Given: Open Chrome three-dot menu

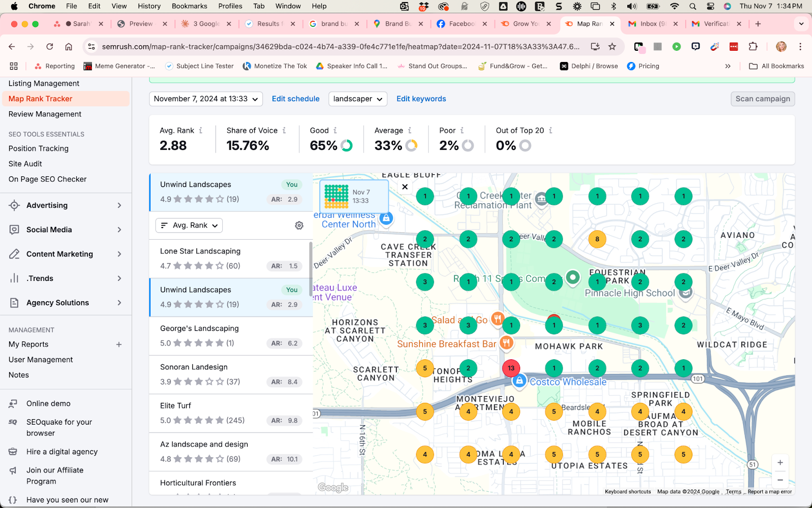Looking at the screenshot, I should point(800,47).
